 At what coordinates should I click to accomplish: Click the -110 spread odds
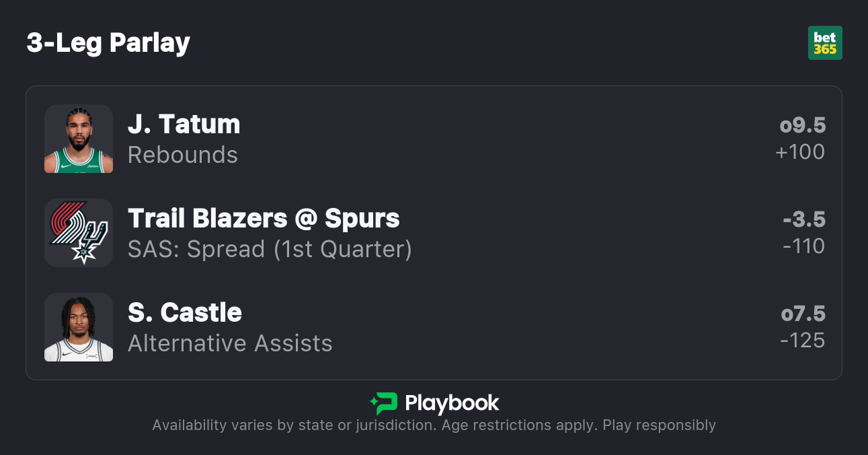[x=804, y=246]
